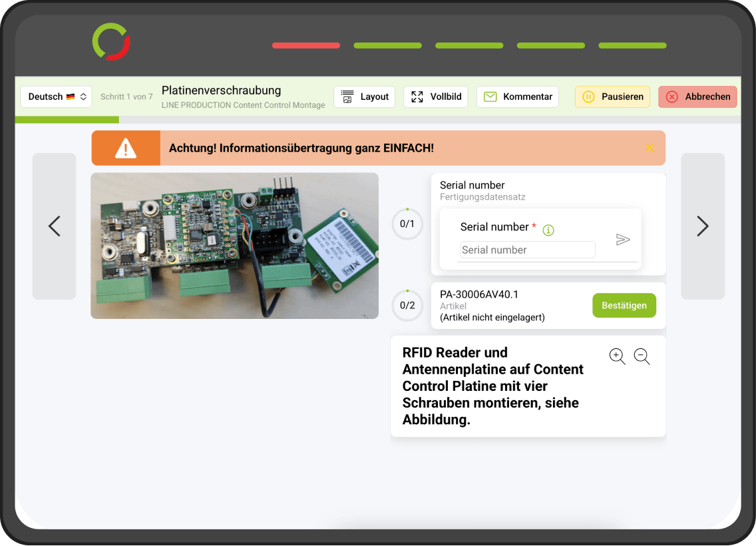Click the pause icon on Pausieren

pos(589,97)
